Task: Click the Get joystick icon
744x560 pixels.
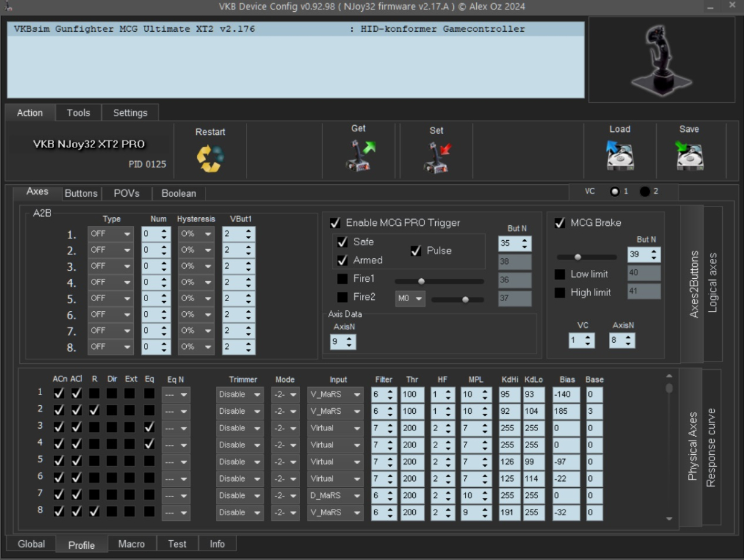Action: click(x=360, y=155)
